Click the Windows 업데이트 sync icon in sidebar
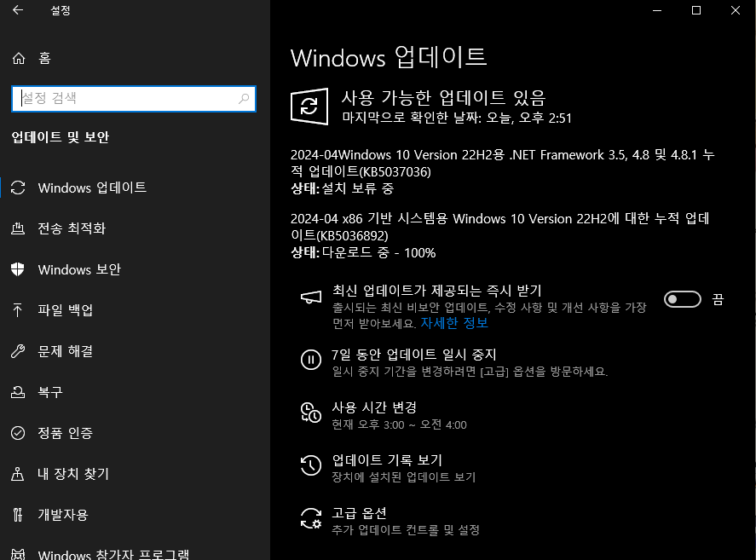 tap(18, 188)
